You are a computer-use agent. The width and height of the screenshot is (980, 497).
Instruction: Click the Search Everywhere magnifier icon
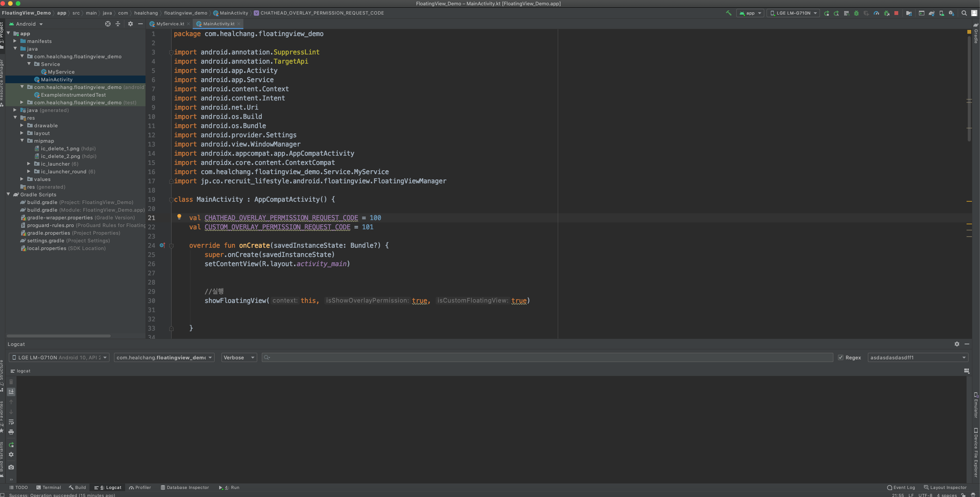[964, 13]
